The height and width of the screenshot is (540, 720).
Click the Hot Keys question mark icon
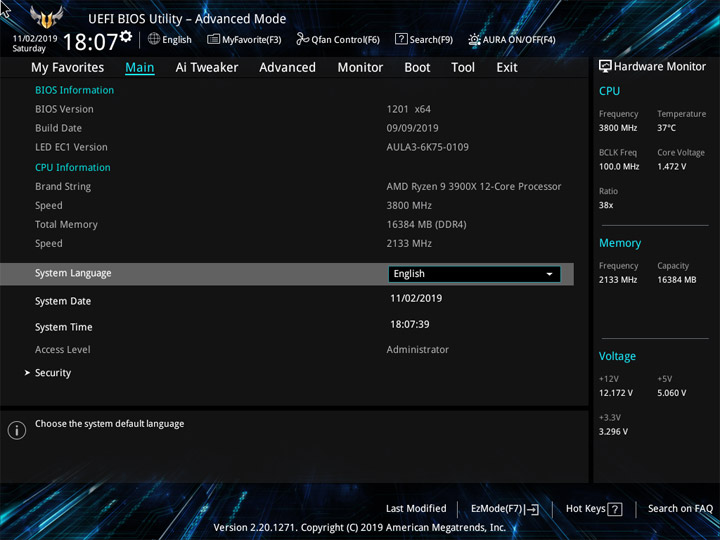click(x=615, y=509)
